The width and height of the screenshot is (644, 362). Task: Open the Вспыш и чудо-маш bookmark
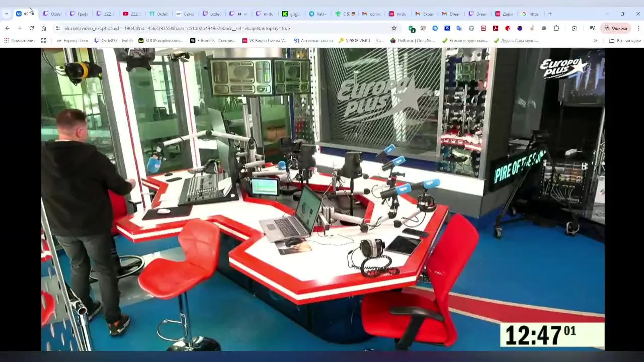(465, 41)
